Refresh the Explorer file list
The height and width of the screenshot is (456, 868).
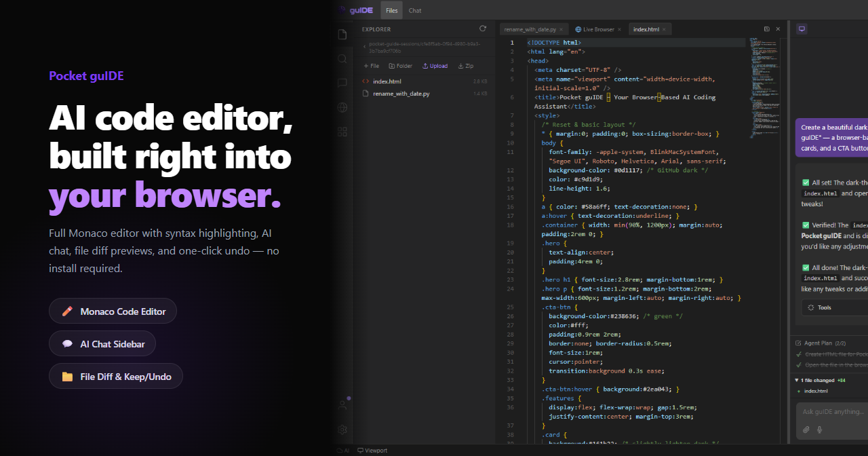pos(483,28)
